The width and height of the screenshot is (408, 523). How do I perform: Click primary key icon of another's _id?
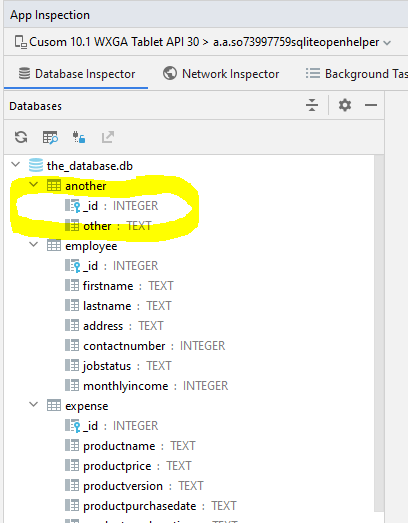73,206
